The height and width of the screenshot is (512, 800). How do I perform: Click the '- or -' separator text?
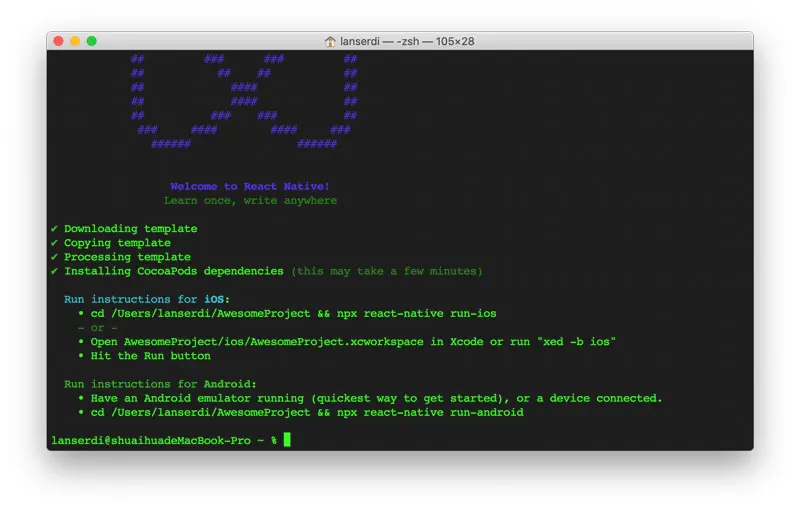(x=97, y=327)
